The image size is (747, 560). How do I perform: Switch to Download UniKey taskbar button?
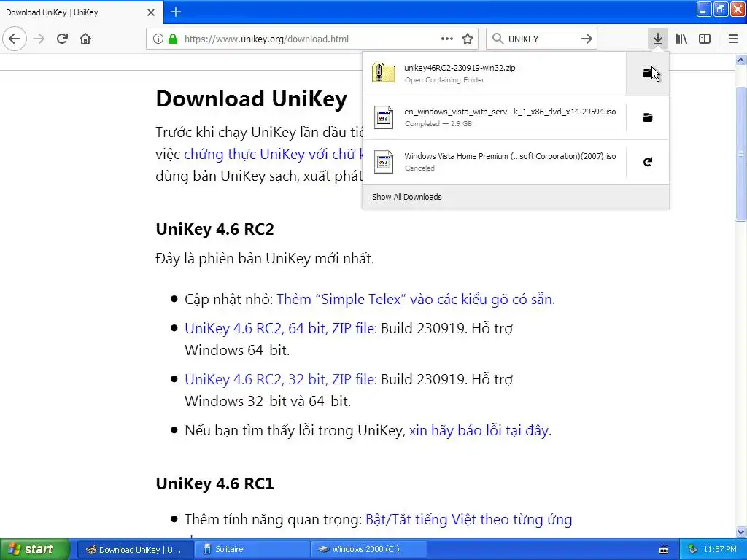[x=135, y=550]
